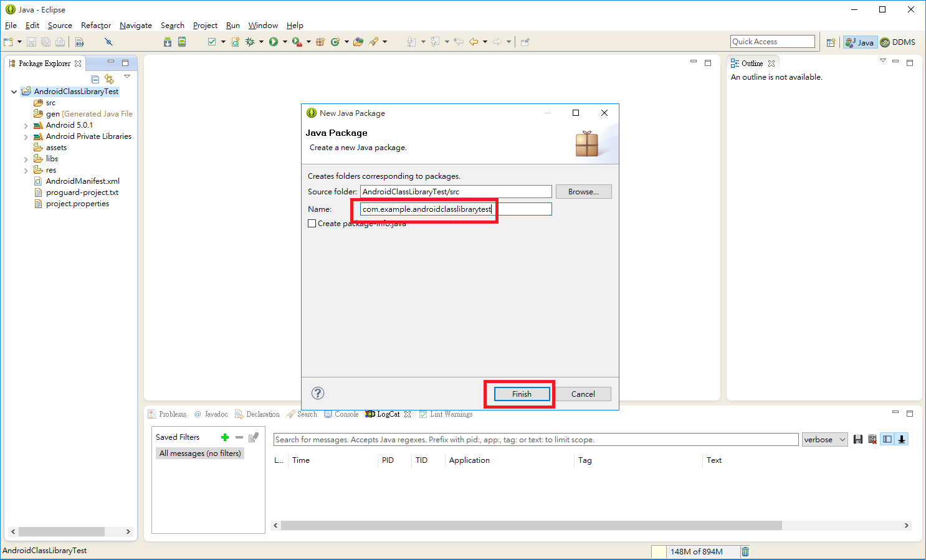This screenshot has height=560, width=926.
Task: Collapse the AndroidClassLibraryTest project node
Action: tap(14, 92)
